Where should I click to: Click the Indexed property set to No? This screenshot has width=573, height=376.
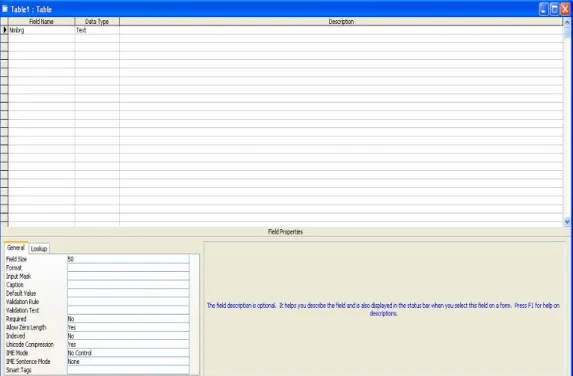point(128,336)
